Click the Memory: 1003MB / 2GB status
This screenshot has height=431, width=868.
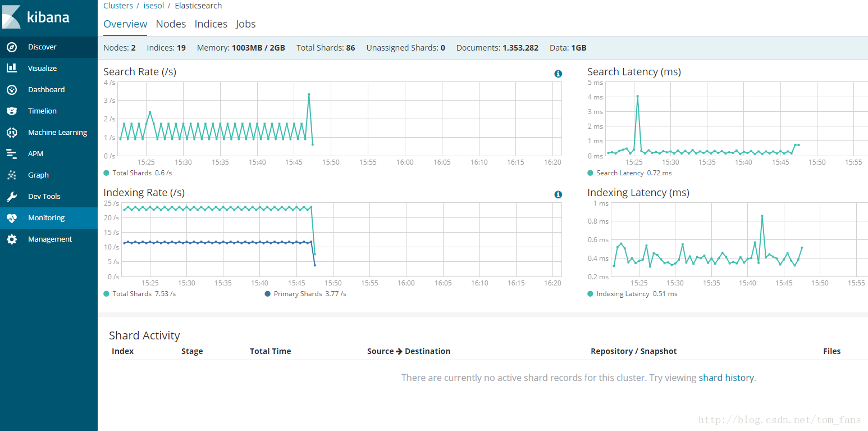[x=241, y=48]
